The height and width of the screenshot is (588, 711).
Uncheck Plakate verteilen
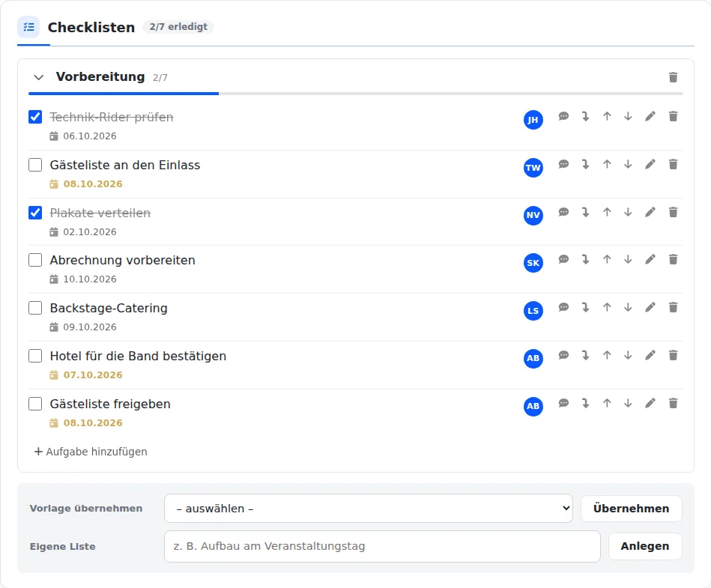(x=35, y=213)
